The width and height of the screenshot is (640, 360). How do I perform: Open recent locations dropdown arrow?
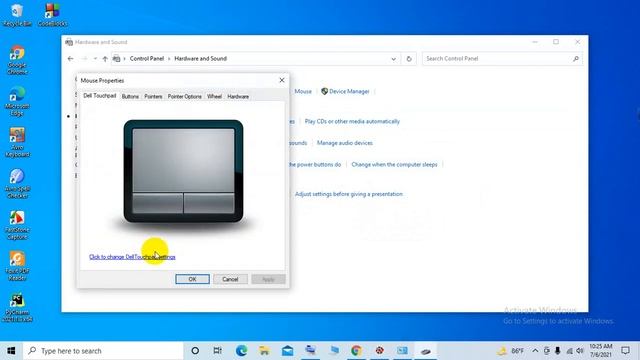[95, 59]
